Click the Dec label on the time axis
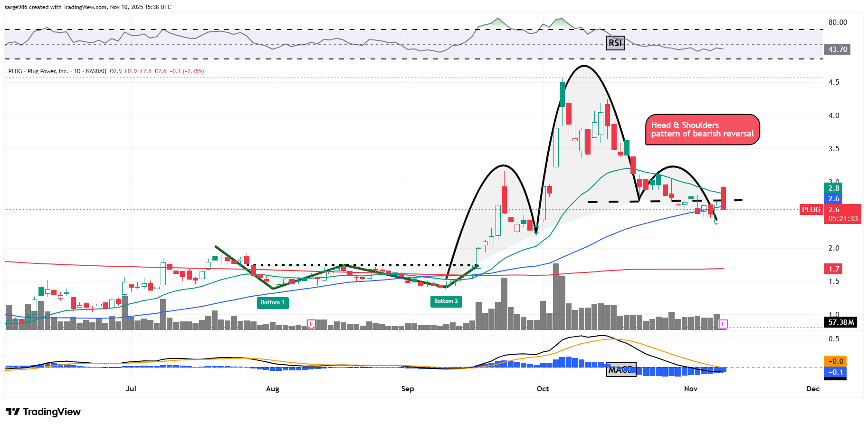 (x=813, y=389)
